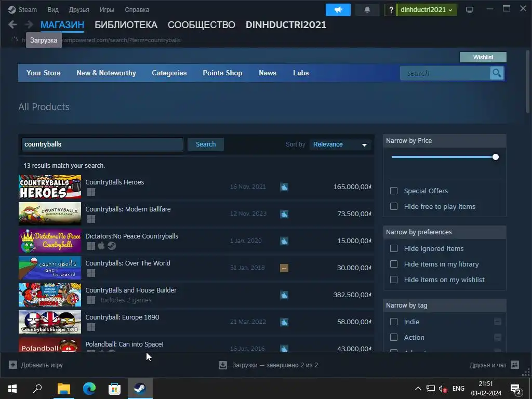Screen dimensions: 532x399
Task: Check Hide items in my library
Action: pyautogui.click(x=394, y=264)
